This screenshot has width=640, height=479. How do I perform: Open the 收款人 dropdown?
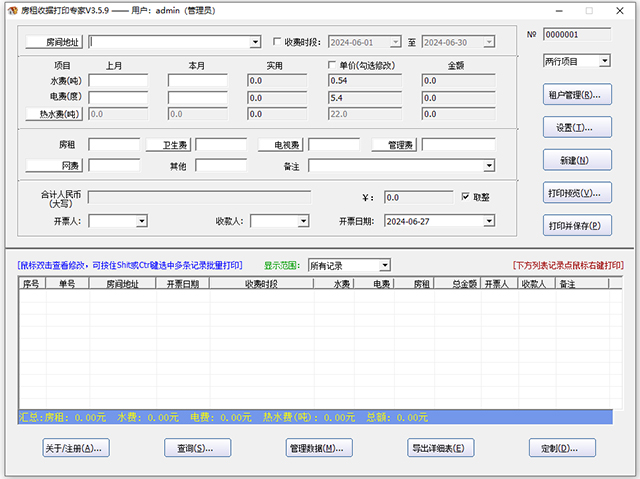click(x=303, y=221)
